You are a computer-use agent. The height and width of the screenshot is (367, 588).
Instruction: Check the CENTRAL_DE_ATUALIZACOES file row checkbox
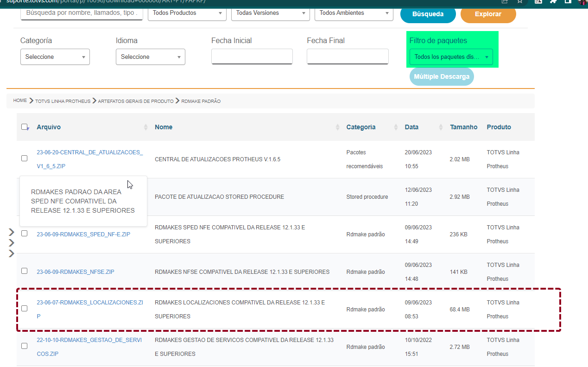click(x=24, y=158)
